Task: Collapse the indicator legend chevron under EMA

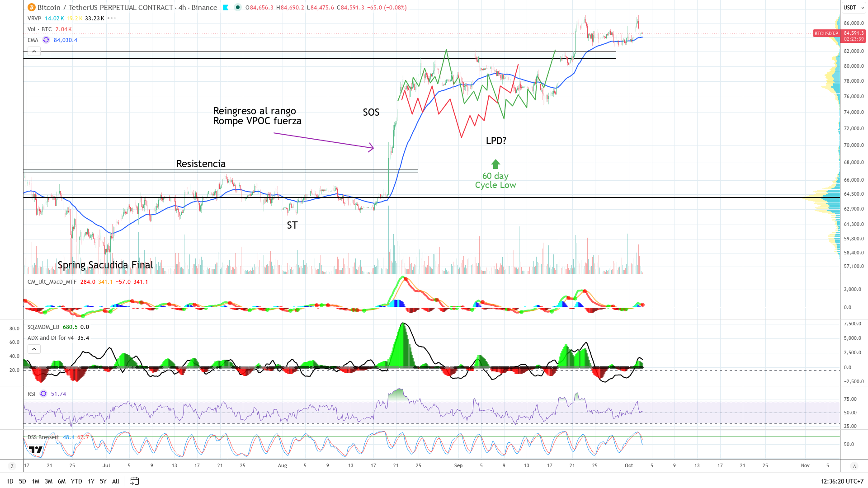Action: [x=34, y=51]
